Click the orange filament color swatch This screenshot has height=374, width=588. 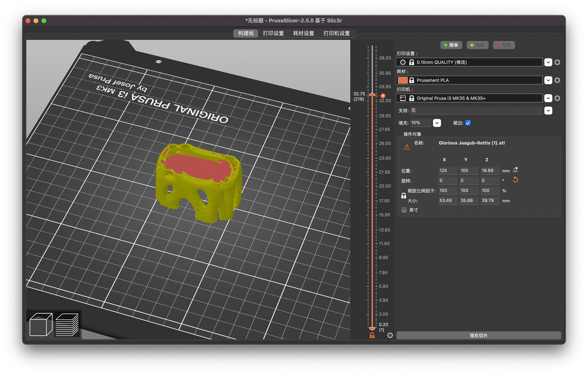pos(403,80)
